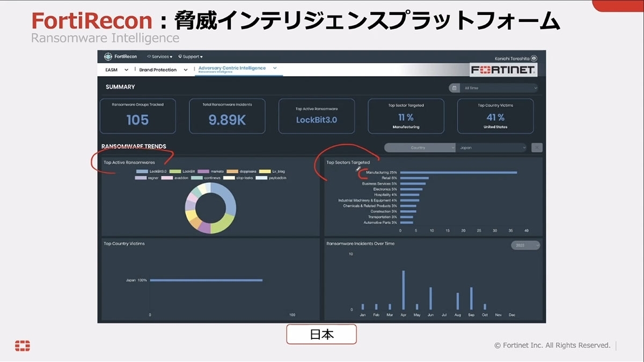Click the Hospitality 4% bar

410,195
